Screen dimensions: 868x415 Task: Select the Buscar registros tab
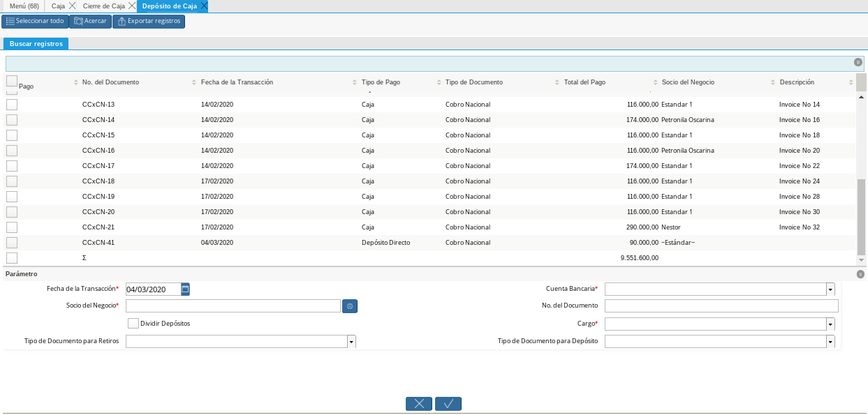point(36,44)
